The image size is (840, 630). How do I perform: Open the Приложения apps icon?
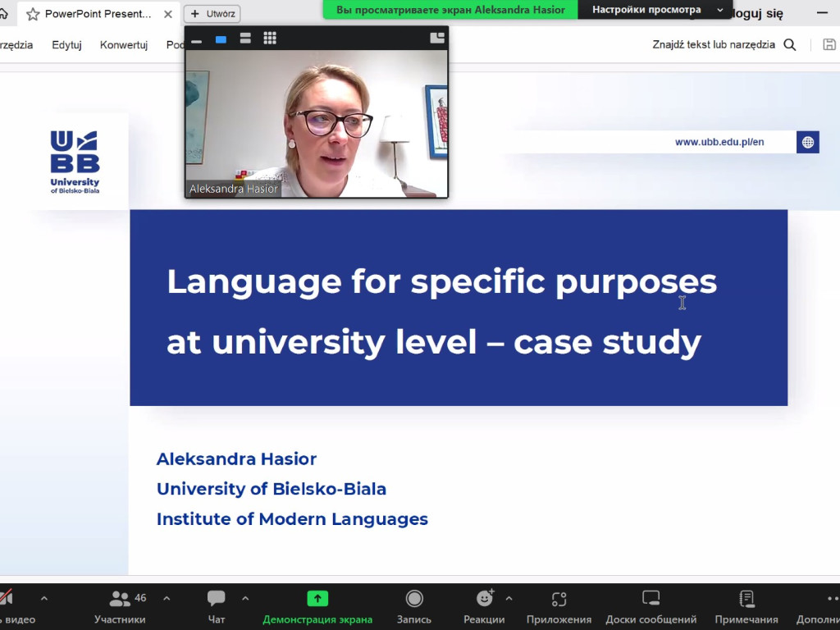tap(559, 598)
